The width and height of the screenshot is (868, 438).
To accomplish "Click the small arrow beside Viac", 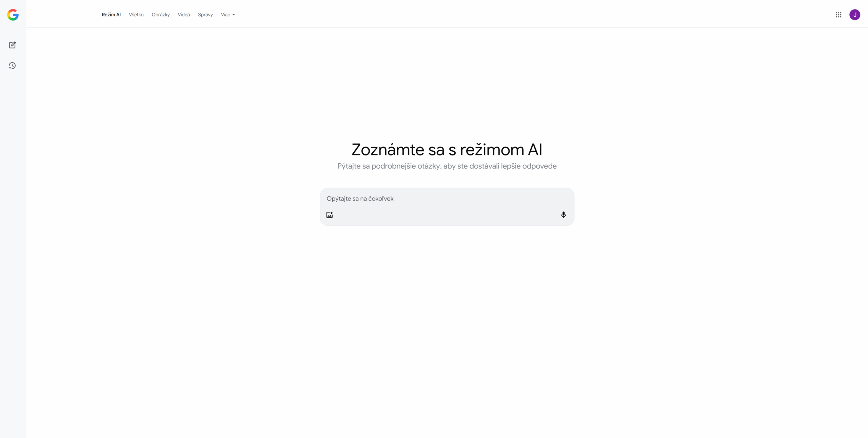I will 234,15.
